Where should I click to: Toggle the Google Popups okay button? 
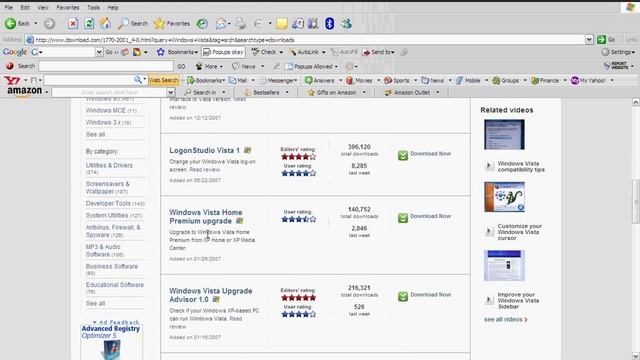223,52
